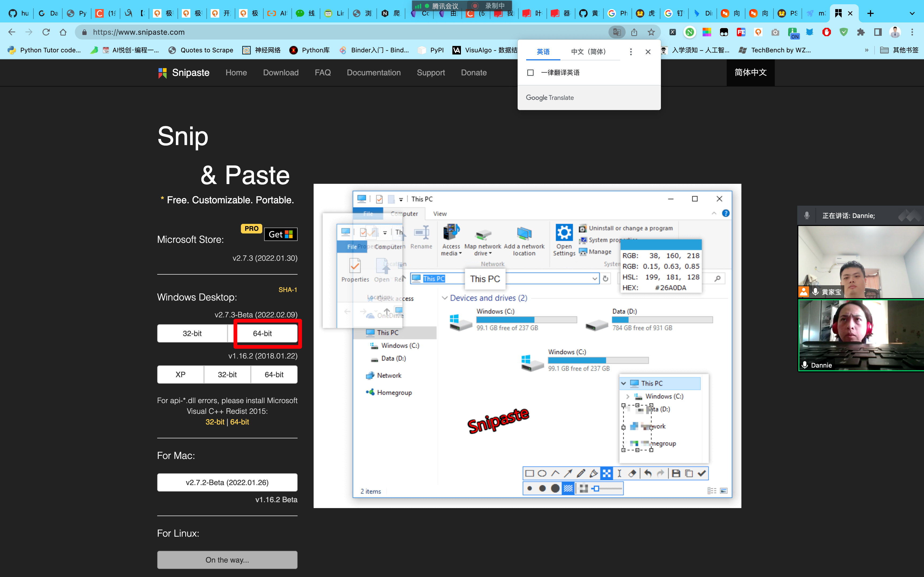
Task: Click the share page icon in address bar
Action: click(x=634, y=32)
